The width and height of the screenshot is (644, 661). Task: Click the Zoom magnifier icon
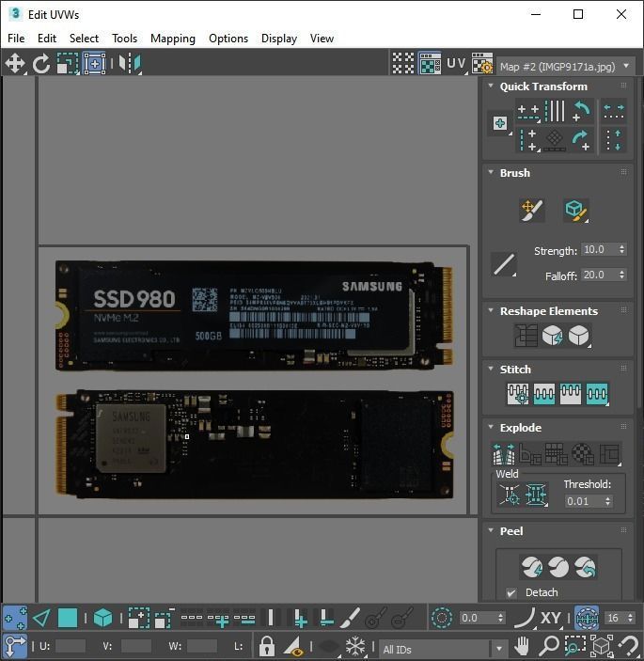pyautogui.click(x=549, y=646)
